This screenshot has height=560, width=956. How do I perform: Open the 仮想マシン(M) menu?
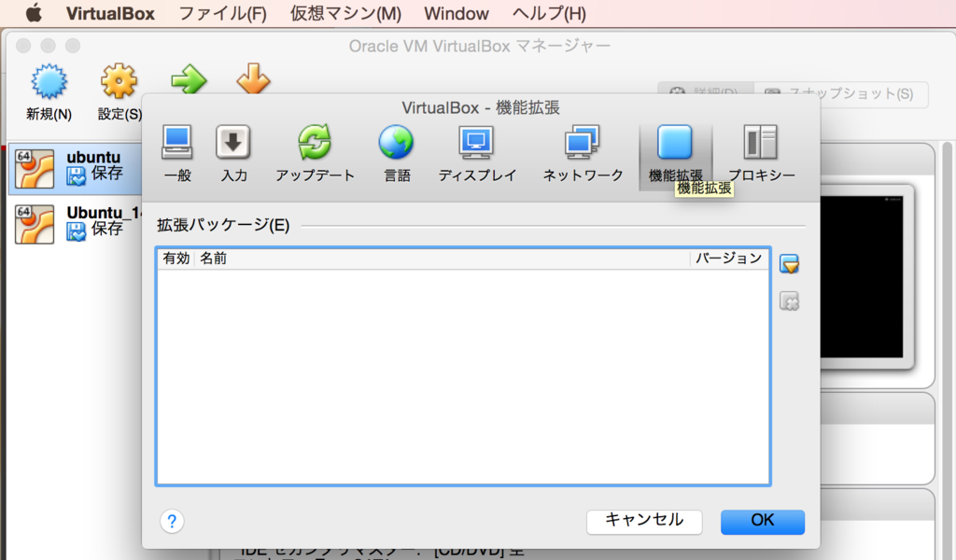(345, 13)
